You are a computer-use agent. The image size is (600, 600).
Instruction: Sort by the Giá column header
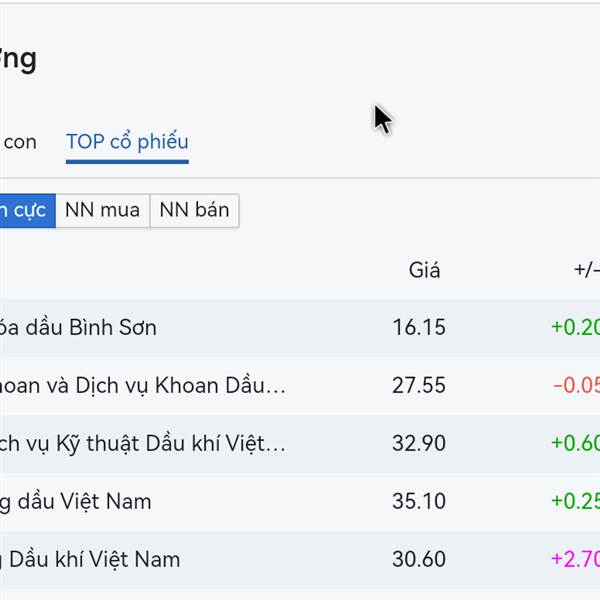point(424,270)
